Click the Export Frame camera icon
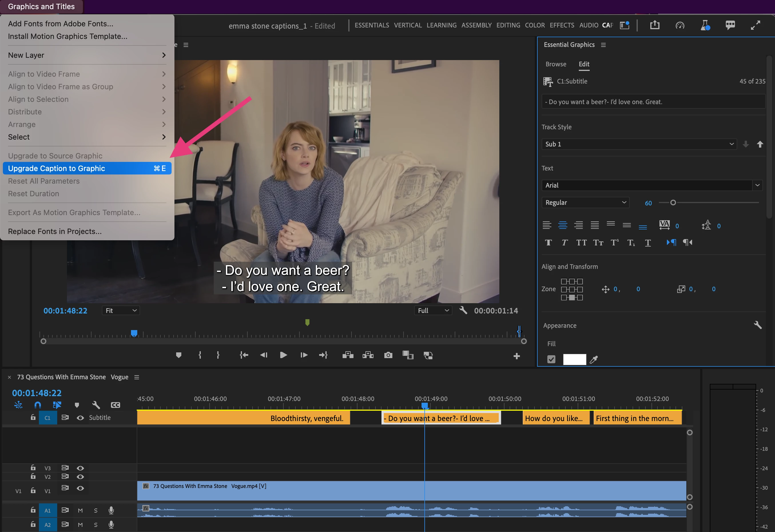Image resolution: width=775 pixels, height=532 pixels. pos(388,355)
